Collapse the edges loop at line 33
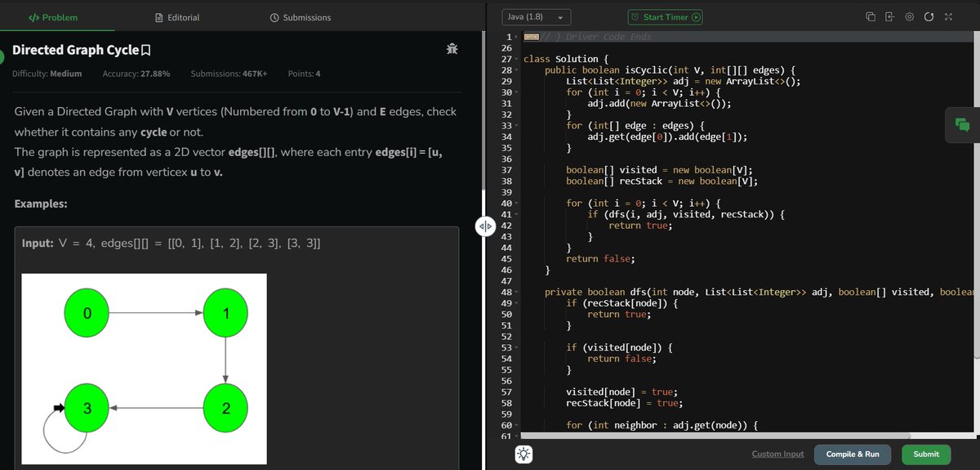 tap(516, 126)
